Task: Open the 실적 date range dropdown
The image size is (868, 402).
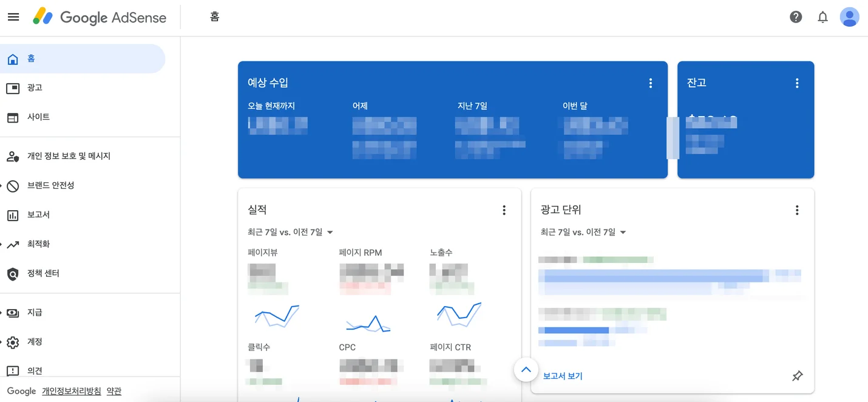Action: point(291,232)
